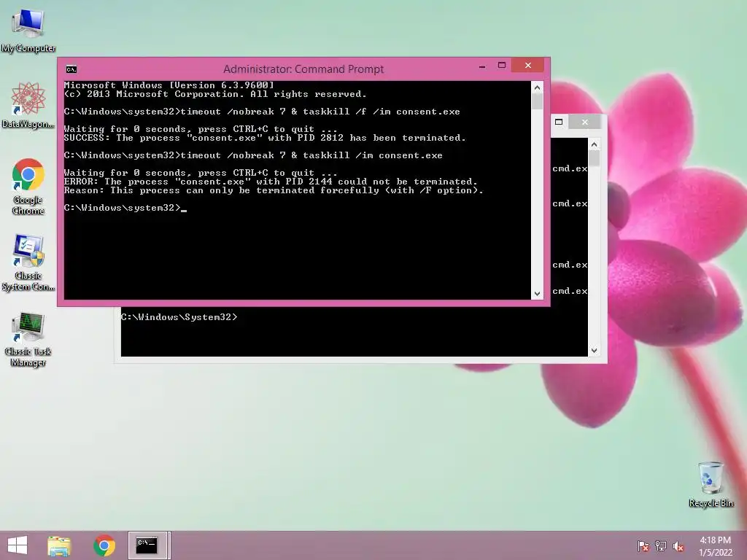This screenshot has width=747, height=560.
Task: Launch Chrome from the taskbar
Action: (104, 545)
